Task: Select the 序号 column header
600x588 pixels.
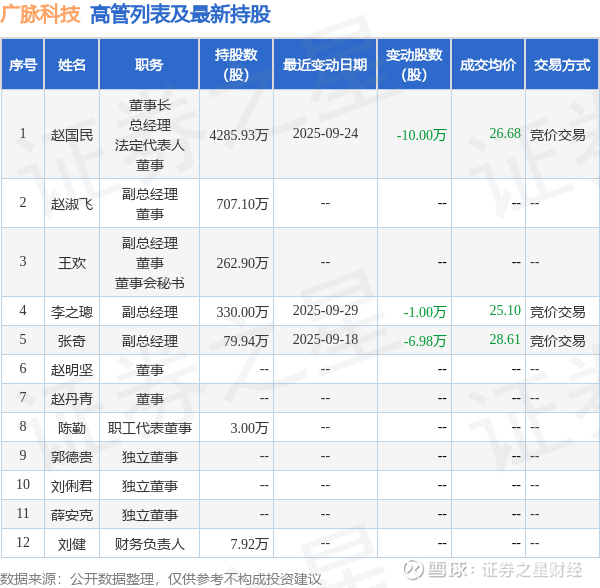Action: click(x=23, y=65)
